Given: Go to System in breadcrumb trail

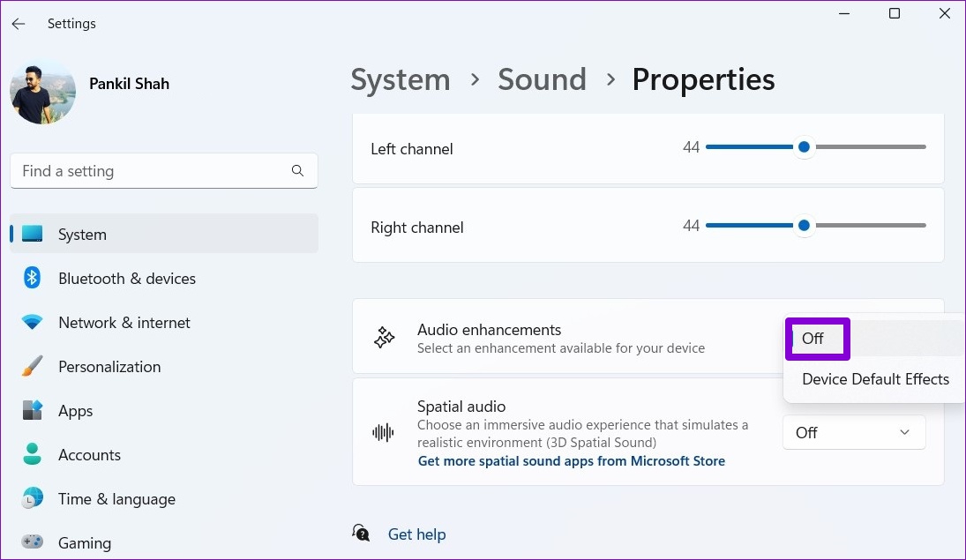Looking at the screenshot, I should (400, 79).
